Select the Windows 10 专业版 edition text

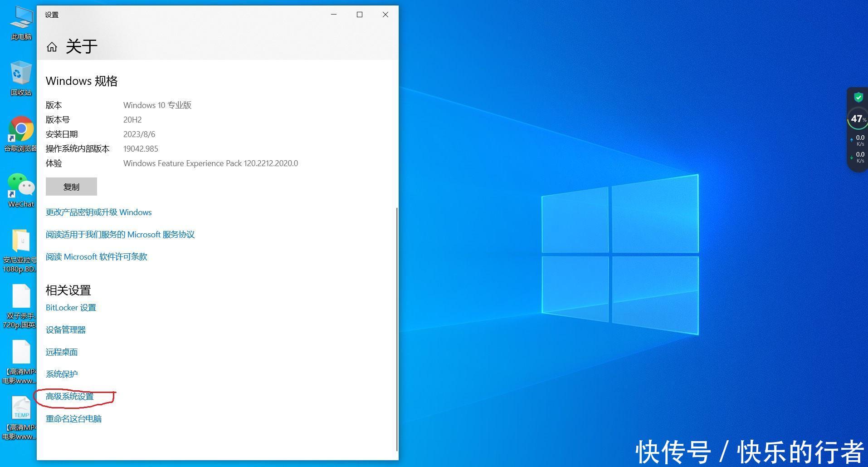(157, 105)
